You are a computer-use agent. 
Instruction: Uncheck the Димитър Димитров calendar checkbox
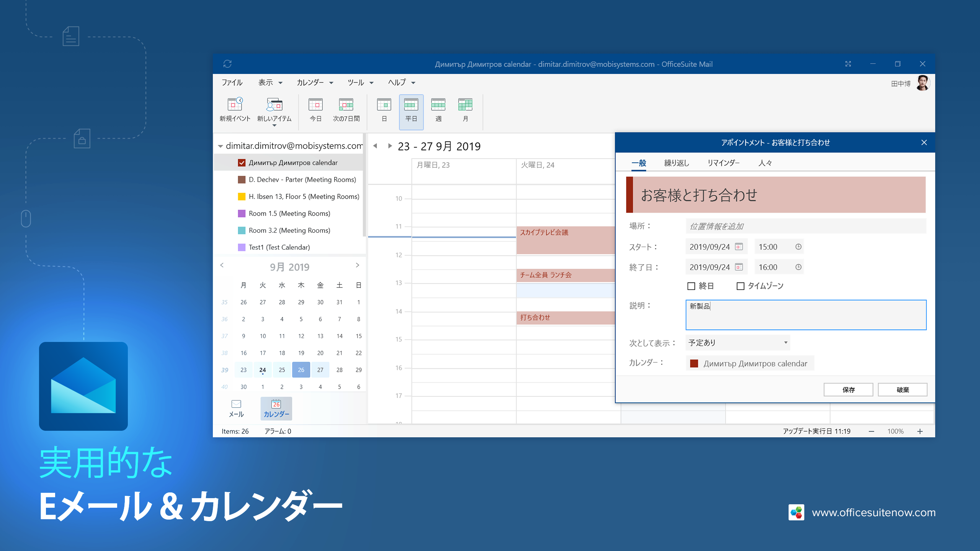click(x=242, y=163)
